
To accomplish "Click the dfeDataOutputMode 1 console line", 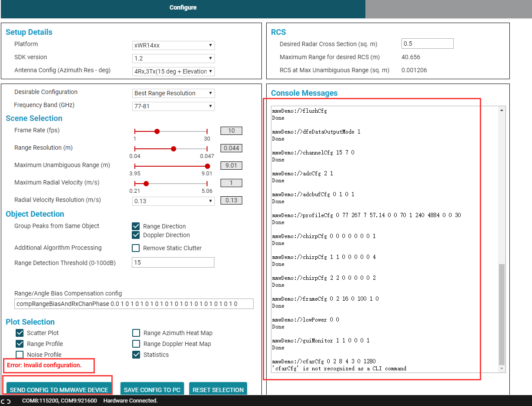I will click(316, 132).
